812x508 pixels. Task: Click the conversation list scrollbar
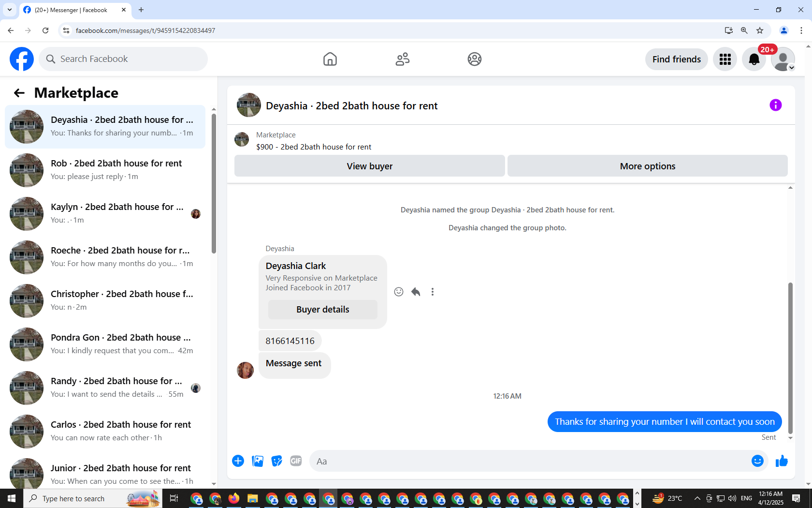tap(214, 184)
